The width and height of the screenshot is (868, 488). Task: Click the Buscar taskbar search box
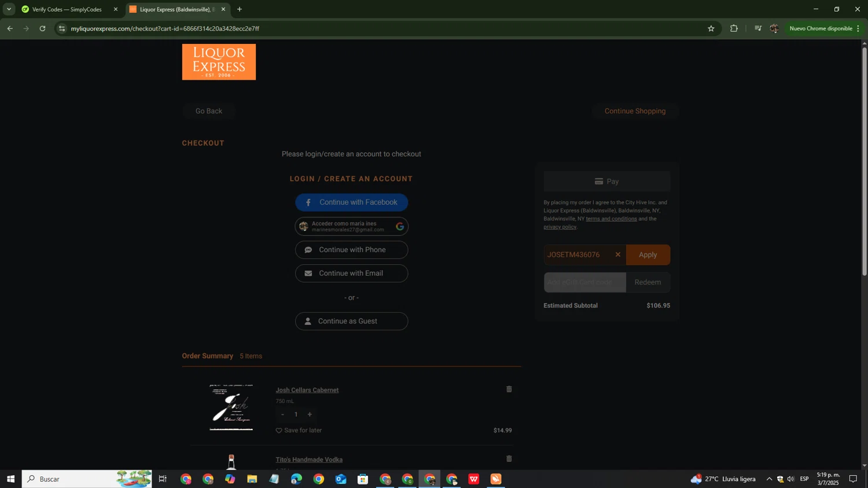pyautogui.click(x=87, y=479)
